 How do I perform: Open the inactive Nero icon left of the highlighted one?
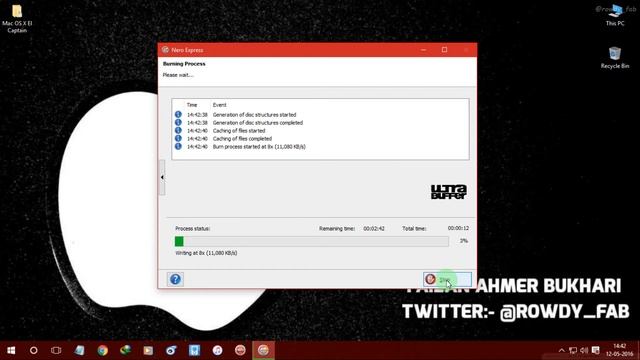240,350
